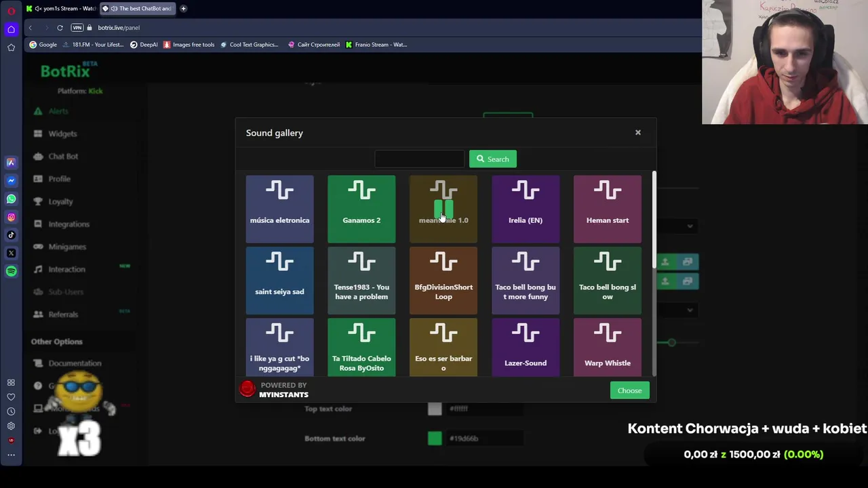Click the top text color hex field
The height and width of the screenshot is (488, 868).
(484, 409)
